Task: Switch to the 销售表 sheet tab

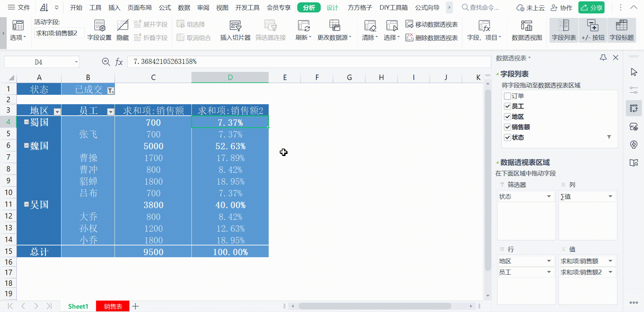Action: point(112,306)
